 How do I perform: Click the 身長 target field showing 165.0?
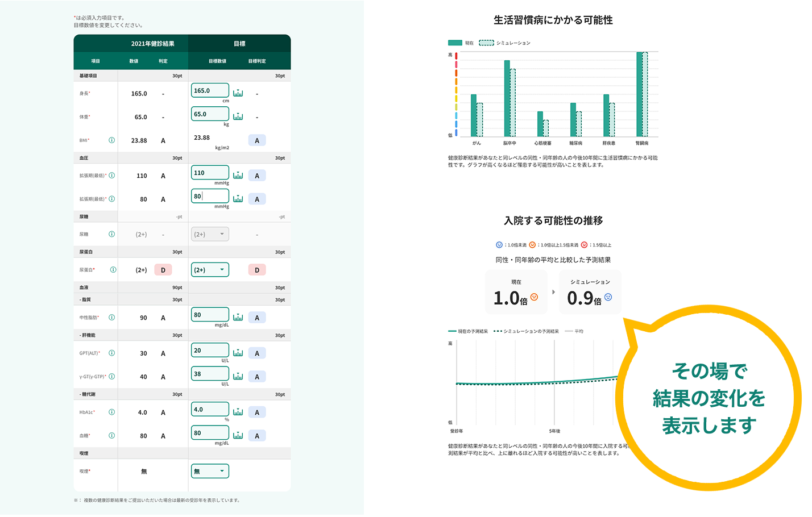click(210, 90)
